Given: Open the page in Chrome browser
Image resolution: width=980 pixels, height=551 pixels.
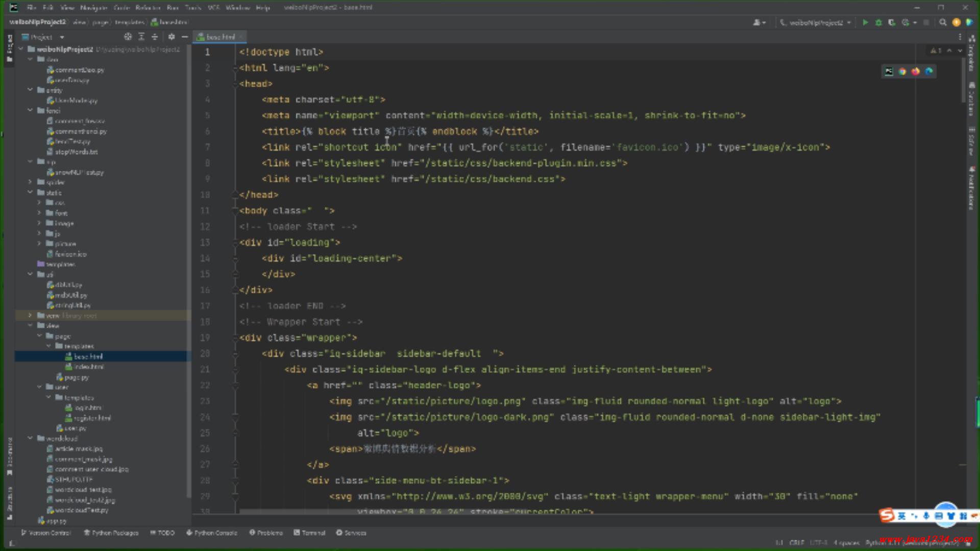Looking at the screenshot, I should point(902,71).
